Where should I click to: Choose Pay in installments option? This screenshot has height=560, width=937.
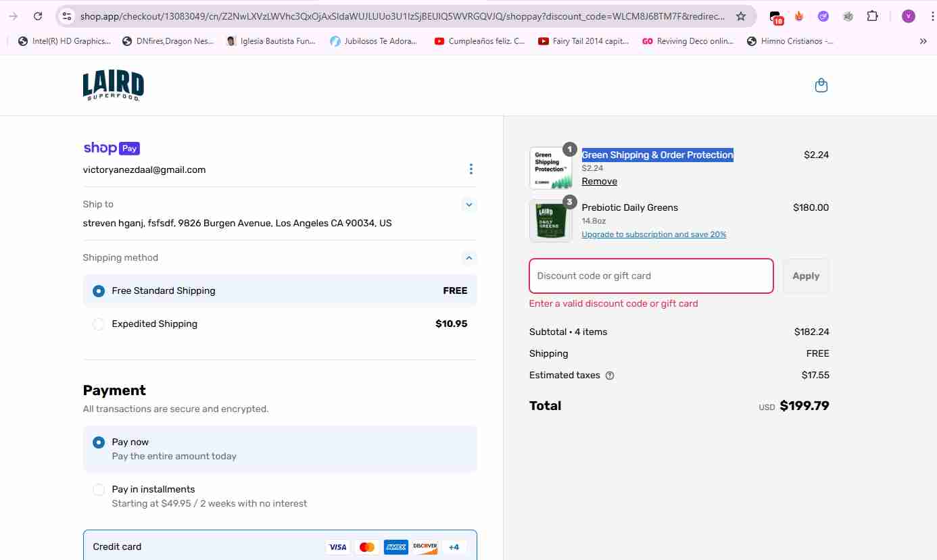[x=280, y=496]
